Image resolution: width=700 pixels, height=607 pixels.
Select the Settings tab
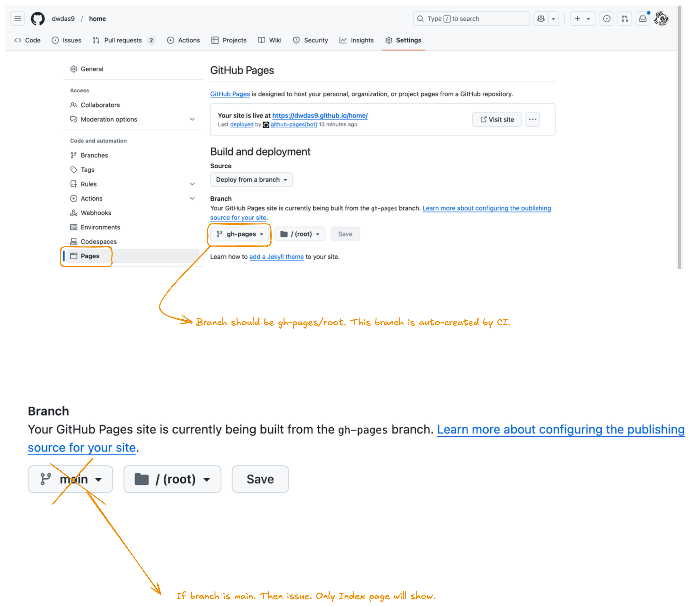click(x=403, y=40)
